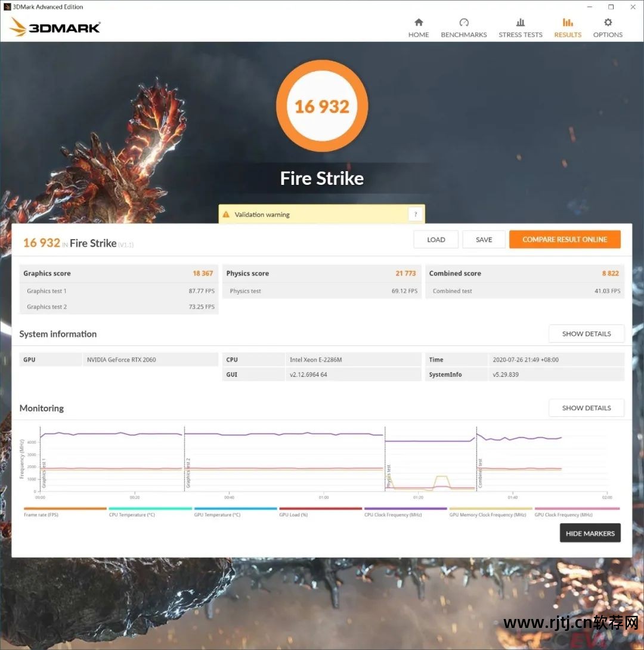The height and width of the screenshot is (650, 644).
Task: Toggle GPU Temperature legend line
Action: pos(236,512)
